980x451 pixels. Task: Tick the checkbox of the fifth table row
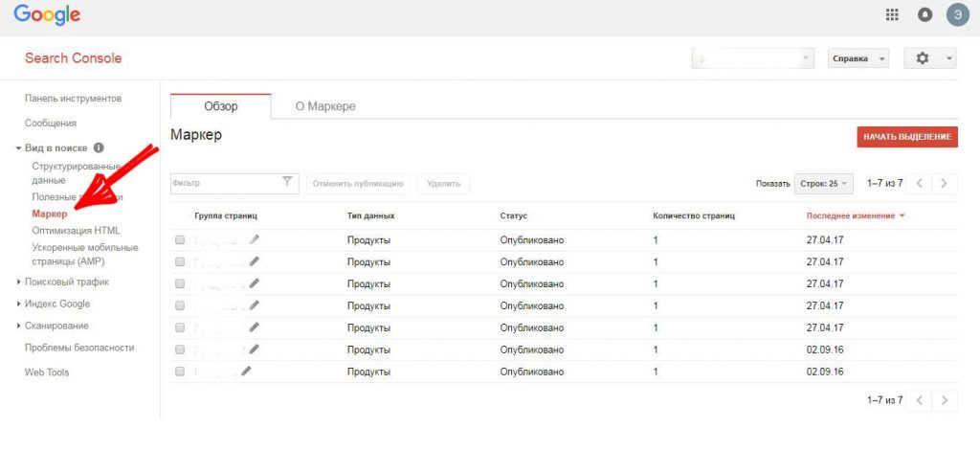180,327
